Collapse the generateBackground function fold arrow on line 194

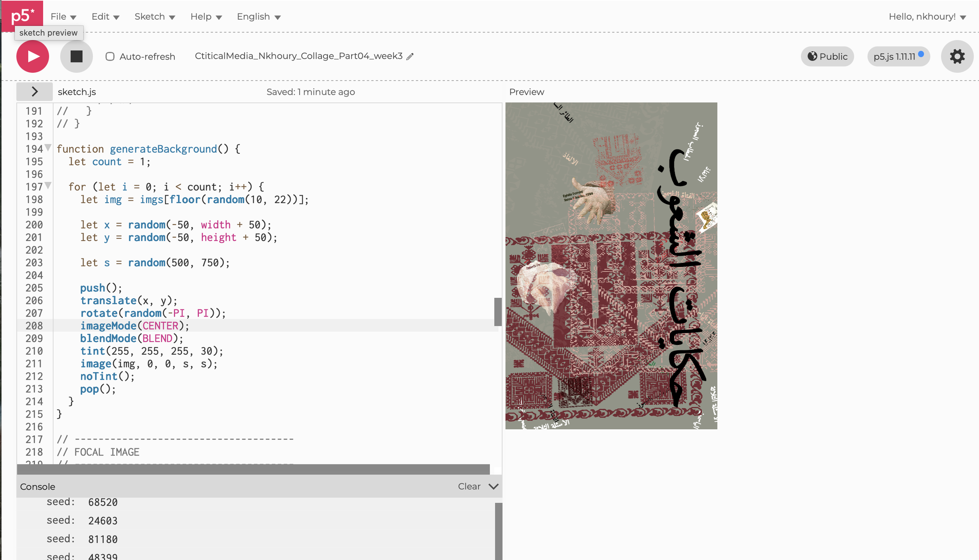click(x=48, y=148)
